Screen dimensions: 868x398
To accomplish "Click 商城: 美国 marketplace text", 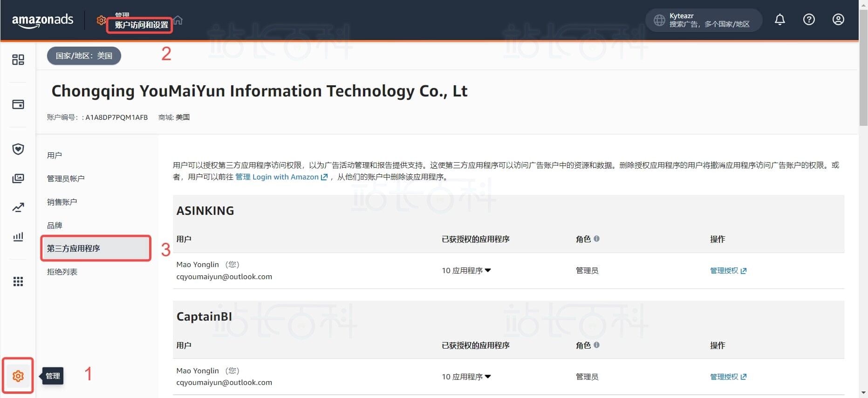I will click(174, 117).
